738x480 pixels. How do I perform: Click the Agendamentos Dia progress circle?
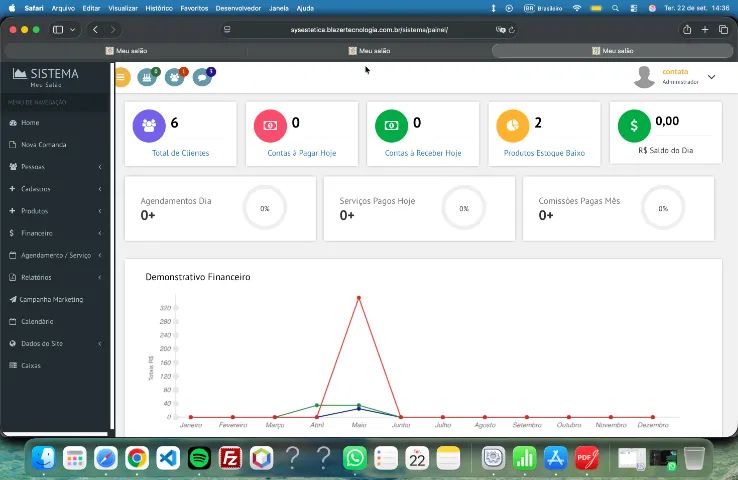click(x=265, y=208)
